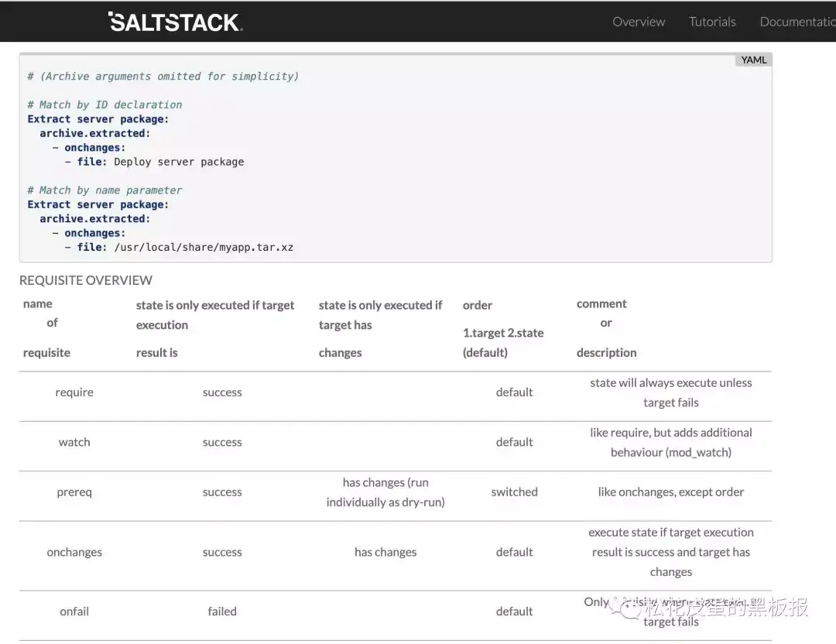Open the Documentation nav item
This screenshot has width=836, height=644.
click(797, 22)
